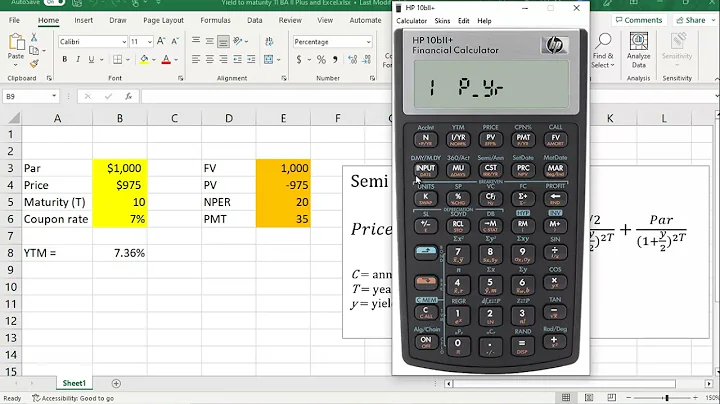Click Accessibility: Good to go status
The width and height of the screenshot is (720, 404).
pyautogui.click(x=73, y=398)
